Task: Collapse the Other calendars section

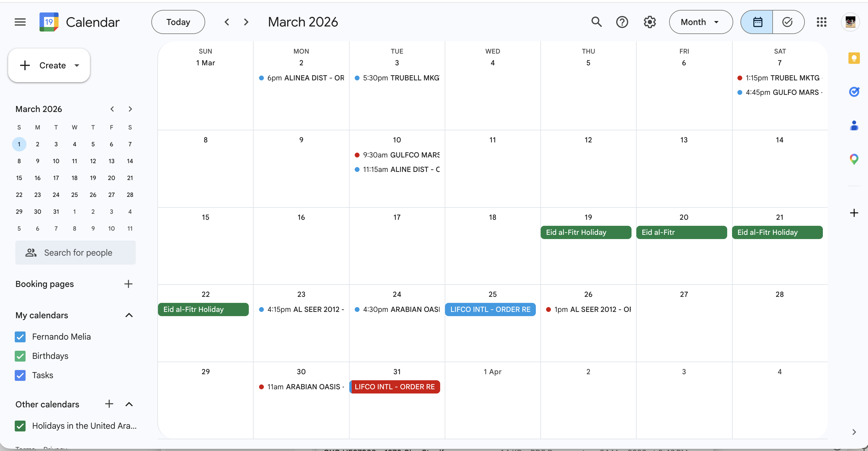Action: [129, 404]
